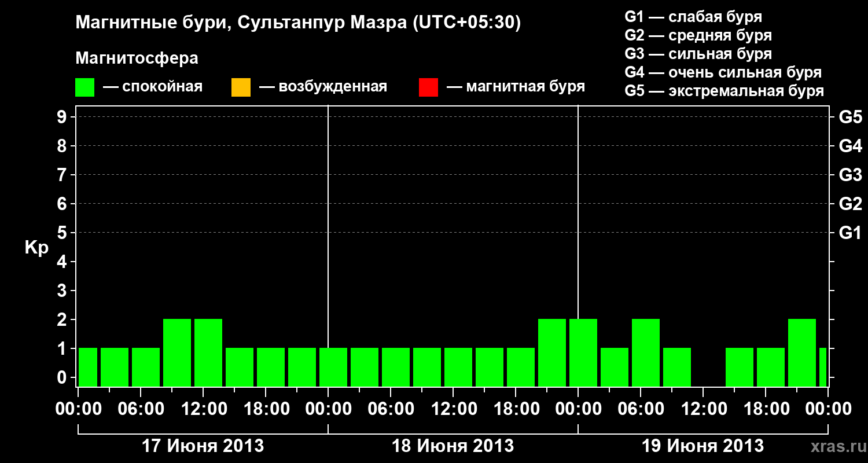868x463 pixels.
Task: Click the right-axis G1 label
Action: click(x=851, y=233)
